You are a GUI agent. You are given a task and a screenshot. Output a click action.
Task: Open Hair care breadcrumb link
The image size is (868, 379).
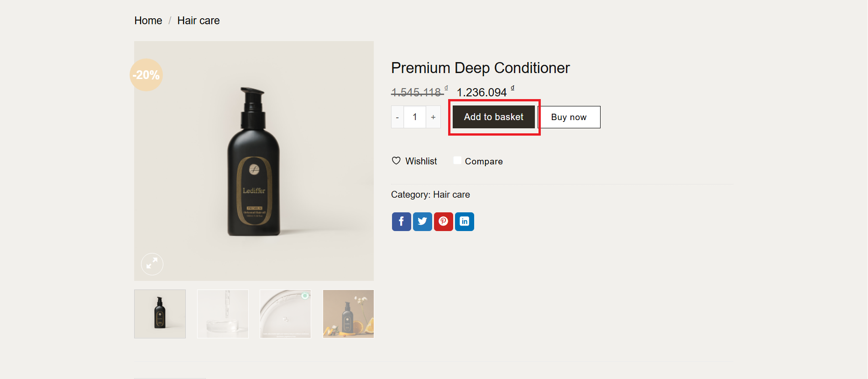pyautogui.click(x=199, y=21)
